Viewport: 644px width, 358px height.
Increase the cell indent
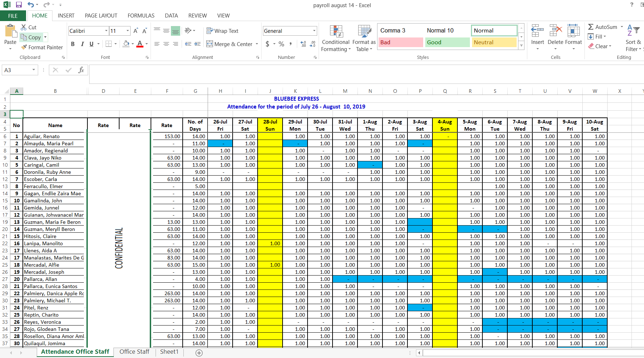coord(198,44)
